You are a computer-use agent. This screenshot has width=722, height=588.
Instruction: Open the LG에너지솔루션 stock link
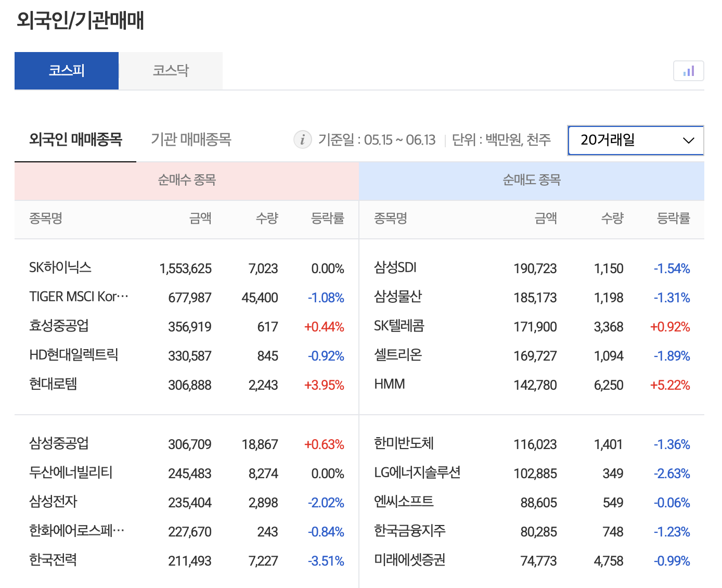(417, 472)
